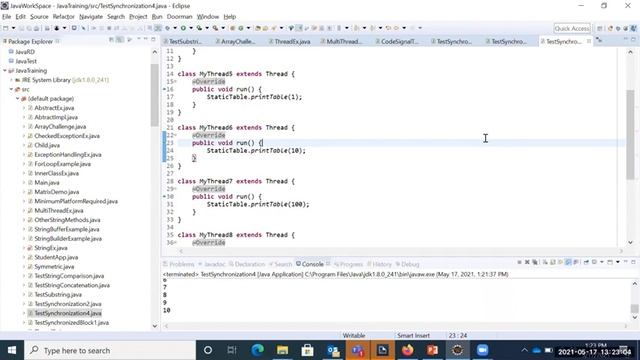Screen dimensions: 640x360
Task: Open File Explorer from the taskbar
Action: tap(282, 350)
